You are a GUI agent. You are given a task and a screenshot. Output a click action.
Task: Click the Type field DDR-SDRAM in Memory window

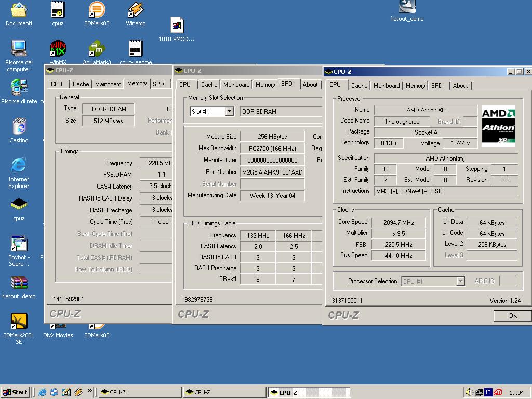coord(108,109)
